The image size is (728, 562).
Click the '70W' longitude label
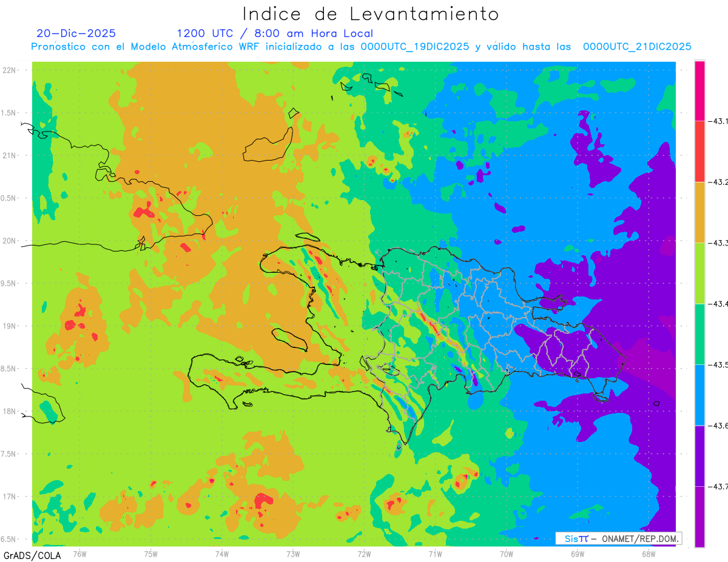coord(507,553)
